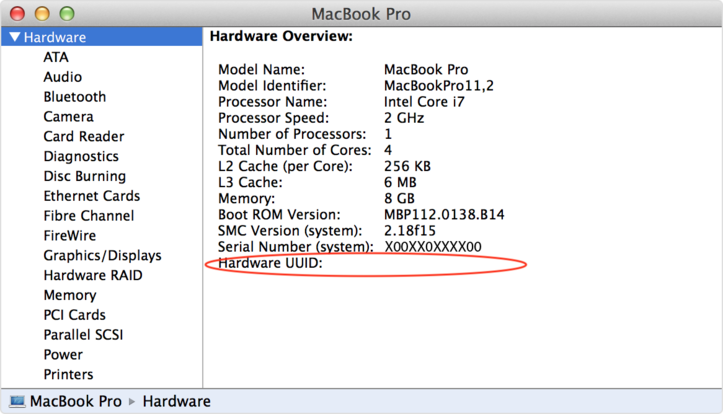Viewport: 723px width, 414px height.
Task: Select the Serial Number value text
Action: (x=433, y=247)
